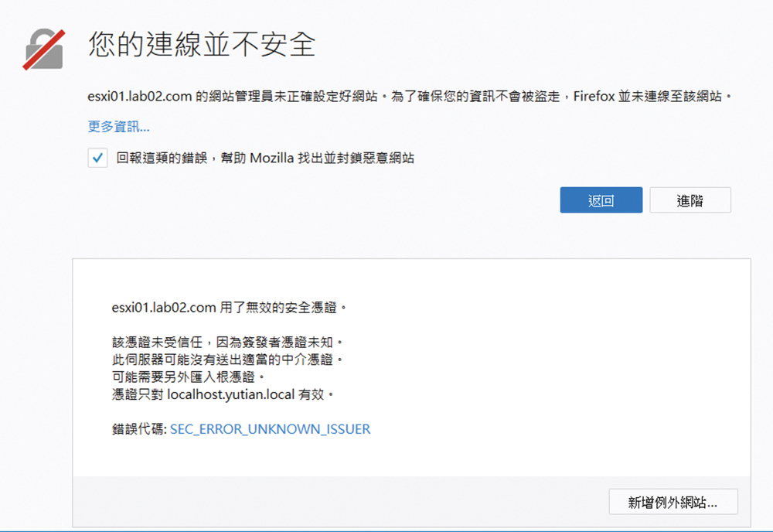Click the crossed-out padlock insecure connection icon
This screenshot has width=773, height=532.
click(x=44, y=49)
